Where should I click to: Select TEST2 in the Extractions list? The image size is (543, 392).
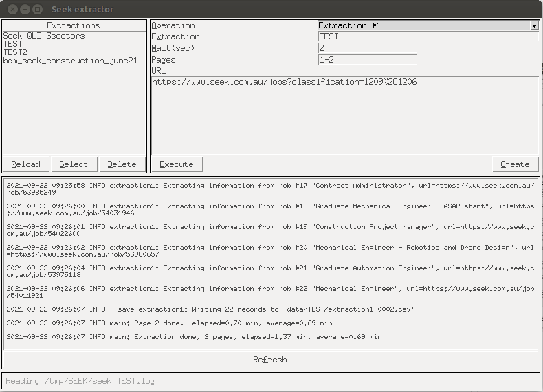coord(15,52)
